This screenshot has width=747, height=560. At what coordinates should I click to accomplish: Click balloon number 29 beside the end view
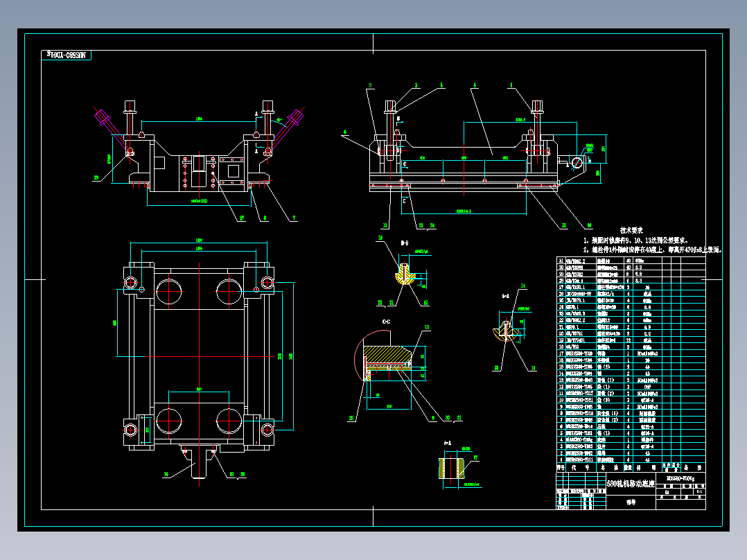pyautogui.click(x=96, y=177)
